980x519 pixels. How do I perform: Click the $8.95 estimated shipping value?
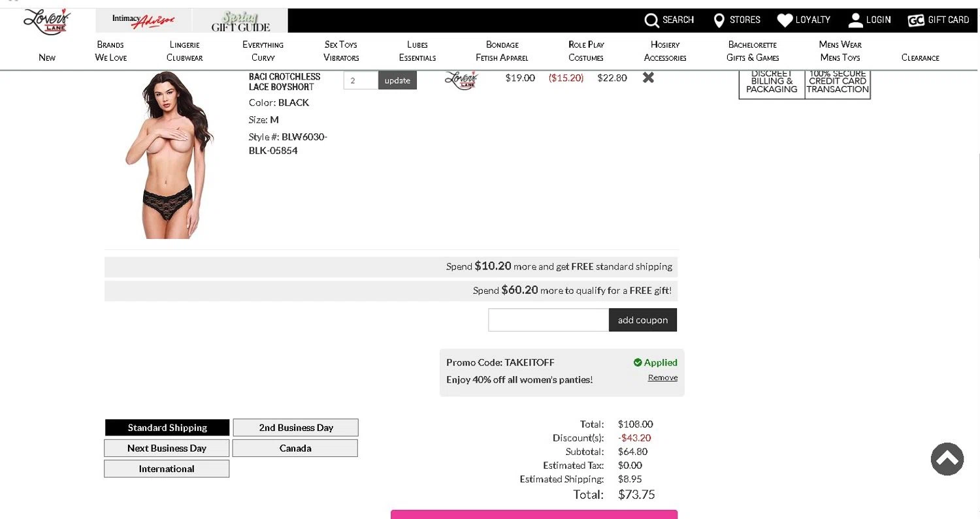[630, 479]
